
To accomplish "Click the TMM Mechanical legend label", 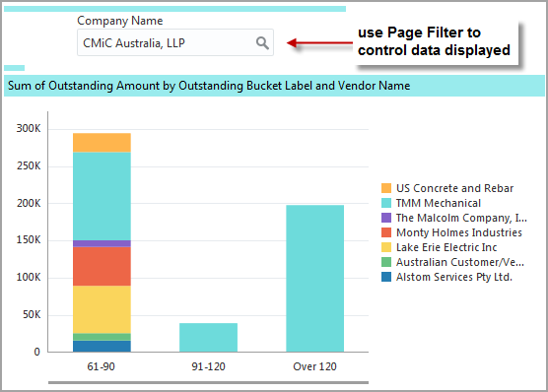I will click(439, 203).
